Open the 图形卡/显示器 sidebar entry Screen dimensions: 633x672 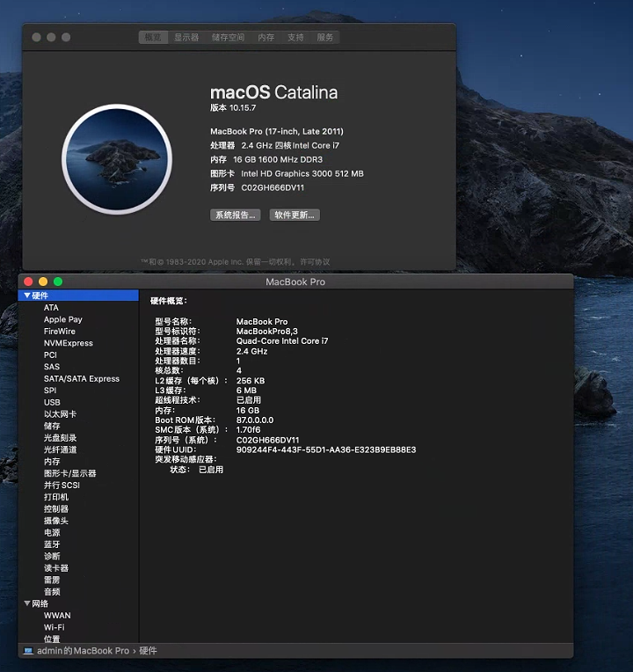pos(69,473)
